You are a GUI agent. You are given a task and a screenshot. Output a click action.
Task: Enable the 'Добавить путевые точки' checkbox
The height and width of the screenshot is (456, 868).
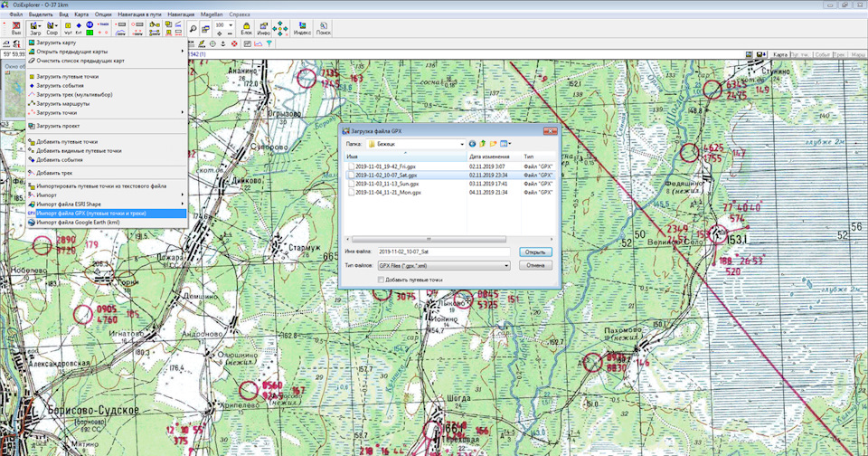tap(380, 280)
